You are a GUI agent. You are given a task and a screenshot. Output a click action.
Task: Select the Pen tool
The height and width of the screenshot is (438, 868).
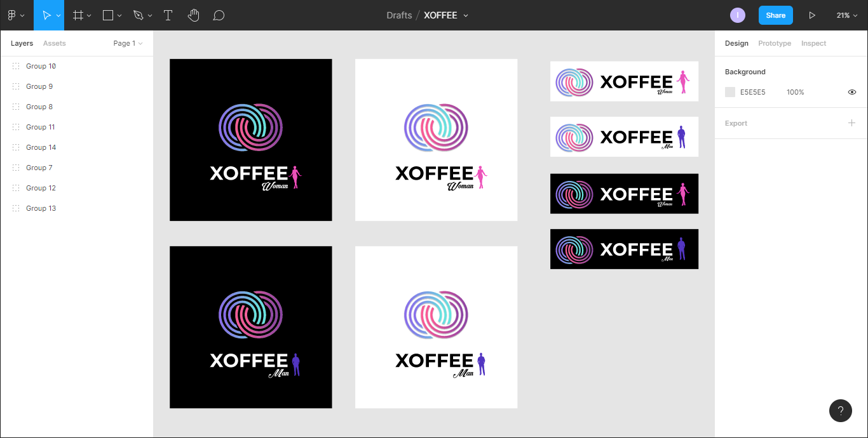(139, 15)
